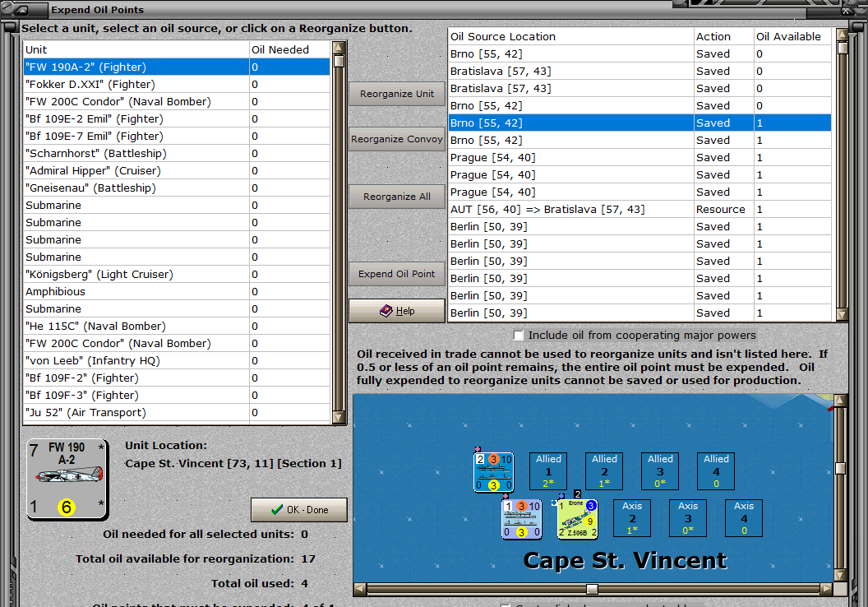The width and height of the screenshot is (868, 607).
Task: Click oil source list scroll-up arrow
Action: tap(842, 35)
